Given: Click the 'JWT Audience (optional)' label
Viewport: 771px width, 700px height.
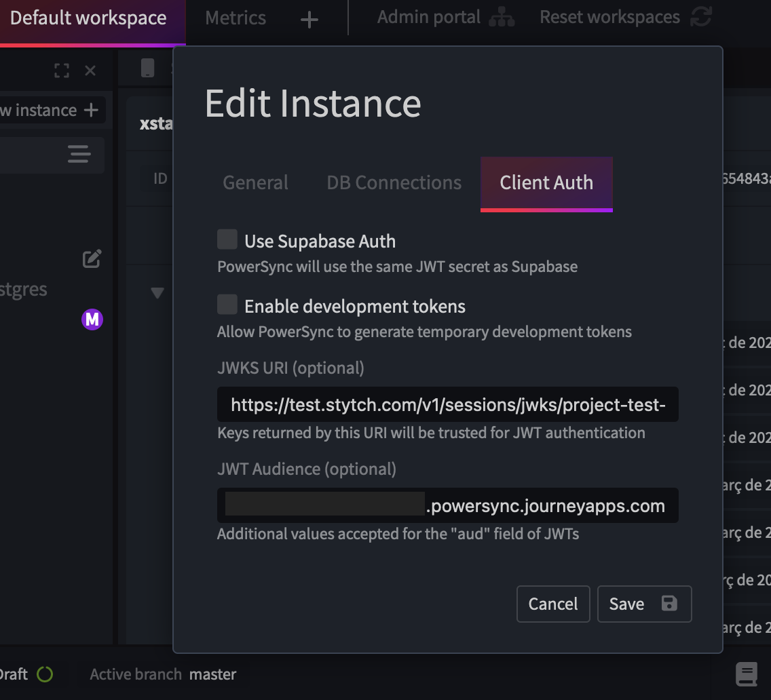Looking at the screenshot, I should (306, 469).
